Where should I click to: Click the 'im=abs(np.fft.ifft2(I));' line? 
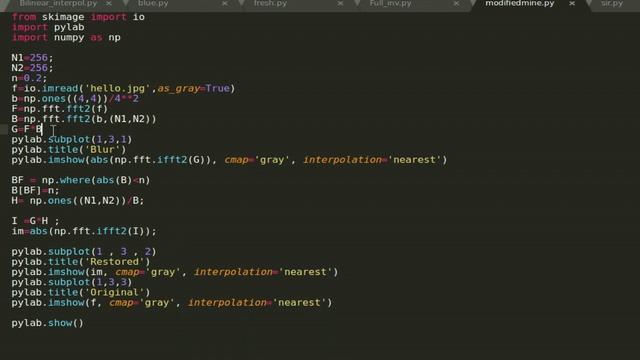(x=84, y=231)
